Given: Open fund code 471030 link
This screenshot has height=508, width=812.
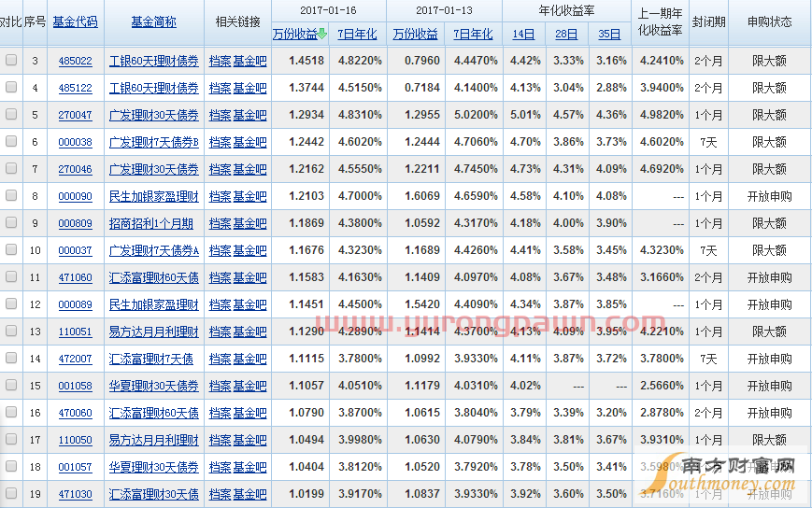Looking at the screenshot, I should [75, 494].
